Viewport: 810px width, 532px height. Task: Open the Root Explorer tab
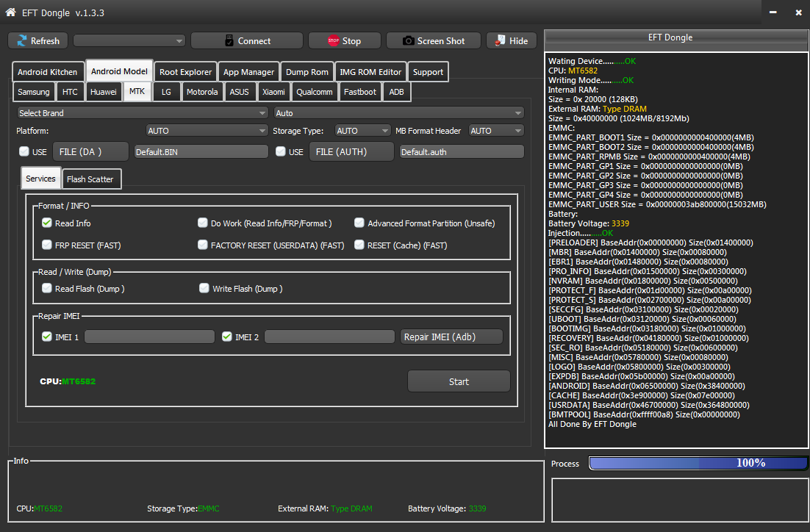[185, 72]
